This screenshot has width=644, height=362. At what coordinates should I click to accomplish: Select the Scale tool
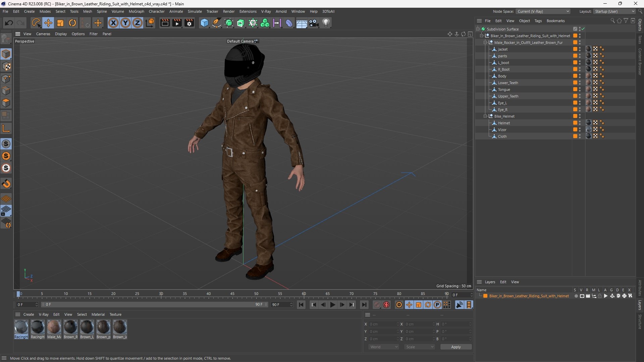click(60, 23)
